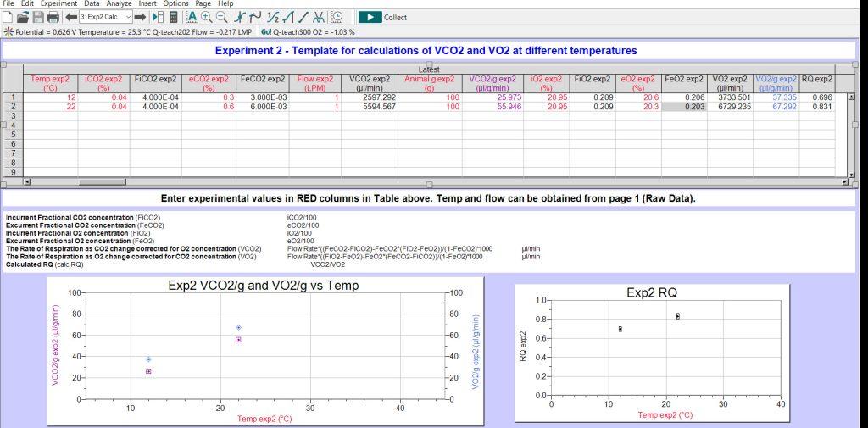This screenshot has width=868, height=428.
Task: Open the Statistics (1/2) tool
Action: [273, 17]
